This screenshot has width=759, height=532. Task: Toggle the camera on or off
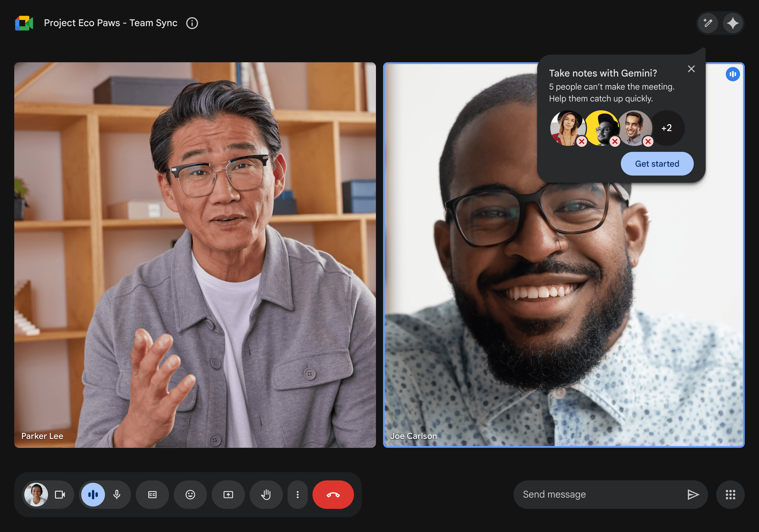coord(60,495)
